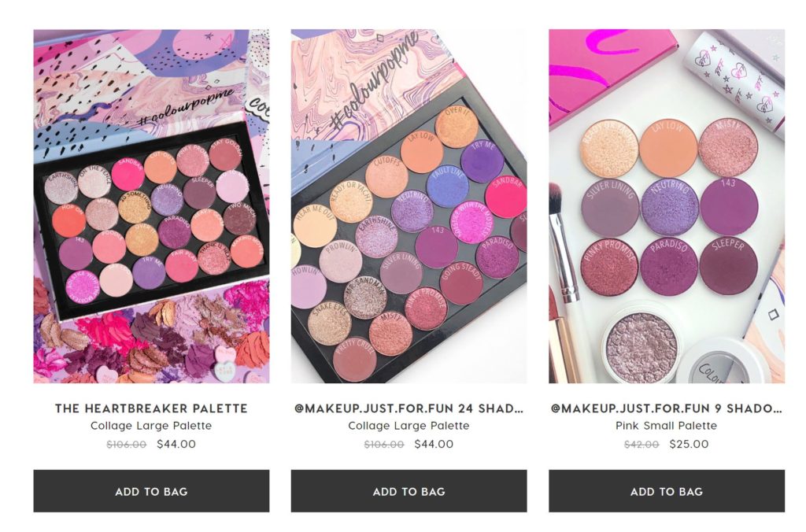Click the Neutrino shade in the 9 shadow image

pyautogui.click(x=669, y=207)
